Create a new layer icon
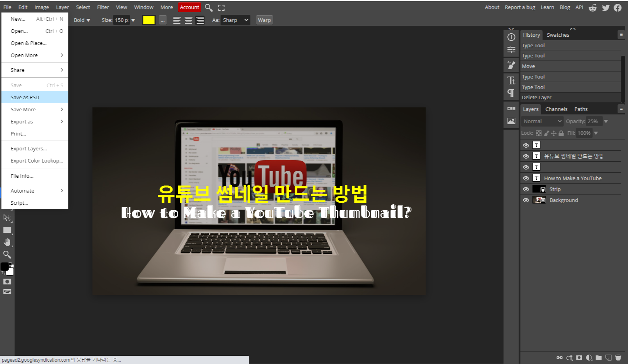Screen dimensions: 628x364 (x=608, y=357)
